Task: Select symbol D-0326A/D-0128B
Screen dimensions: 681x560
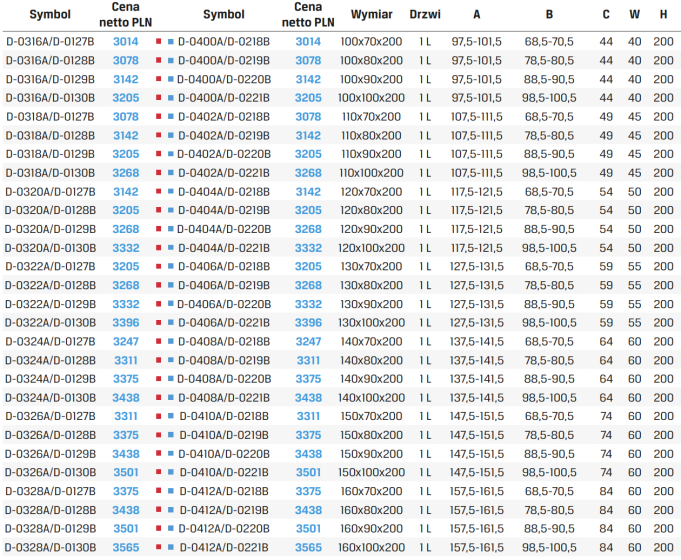Action: (50, 435)
